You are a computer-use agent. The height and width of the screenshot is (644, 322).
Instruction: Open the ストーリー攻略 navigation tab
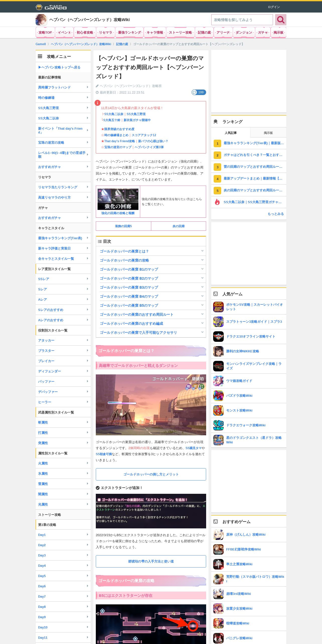tap(180, 32)
